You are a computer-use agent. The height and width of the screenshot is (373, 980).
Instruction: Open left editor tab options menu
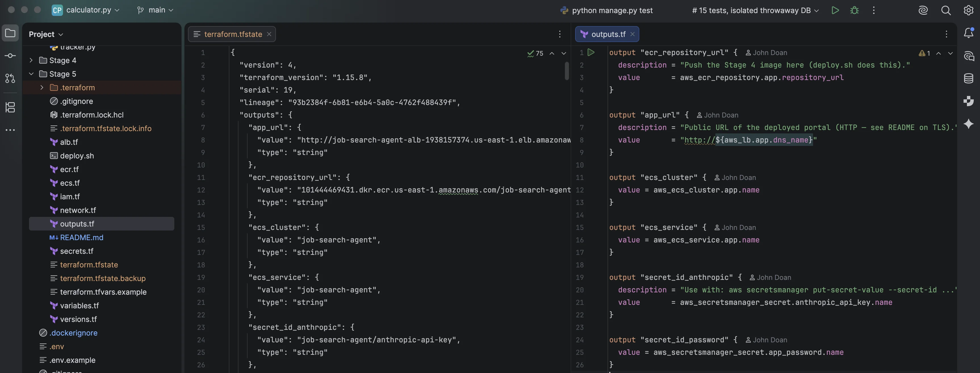click(560, 34)
